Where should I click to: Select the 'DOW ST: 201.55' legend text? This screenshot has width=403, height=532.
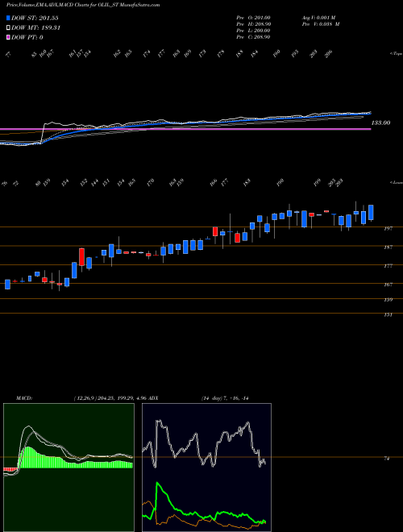click(35, 18)
